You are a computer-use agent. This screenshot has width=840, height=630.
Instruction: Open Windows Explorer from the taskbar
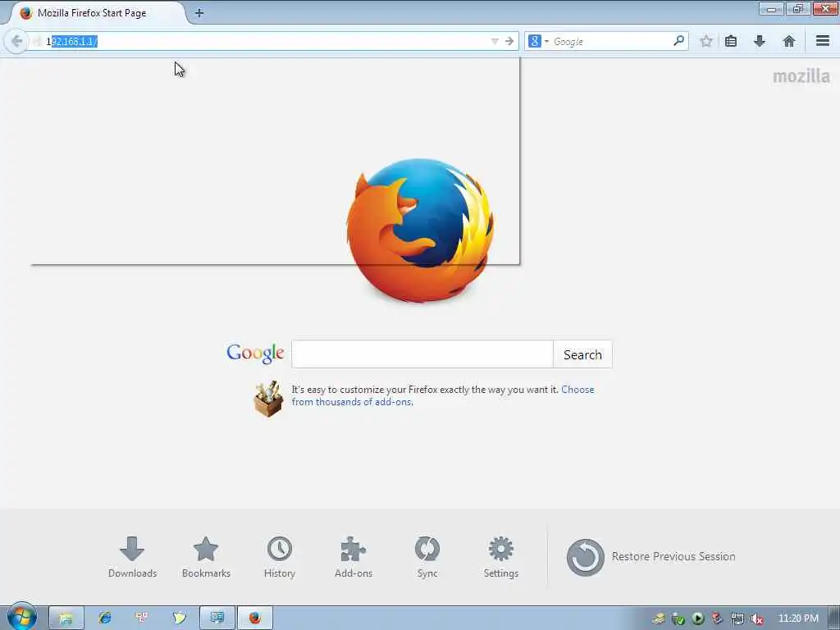(66, 618)
